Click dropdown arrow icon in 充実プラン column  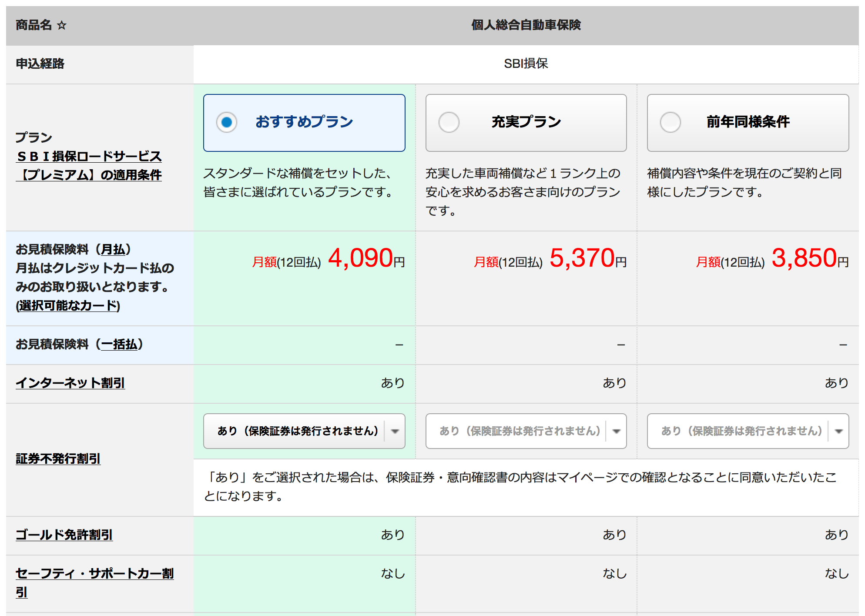click(617, 431)
